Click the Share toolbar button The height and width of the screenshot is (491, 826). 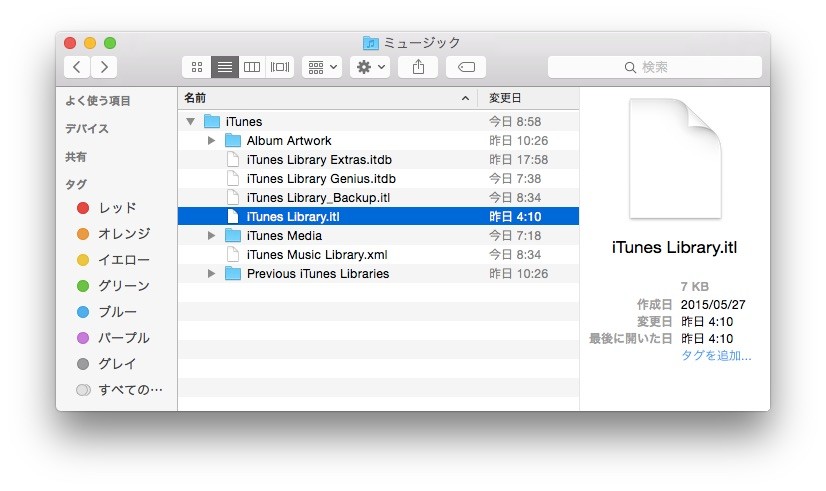click(418, 67)
